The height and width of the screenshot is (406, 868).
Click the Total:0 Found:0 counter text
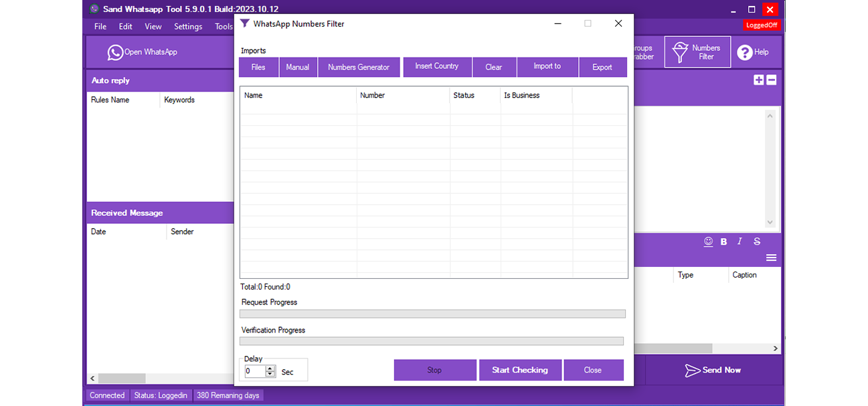click(265, 287)
